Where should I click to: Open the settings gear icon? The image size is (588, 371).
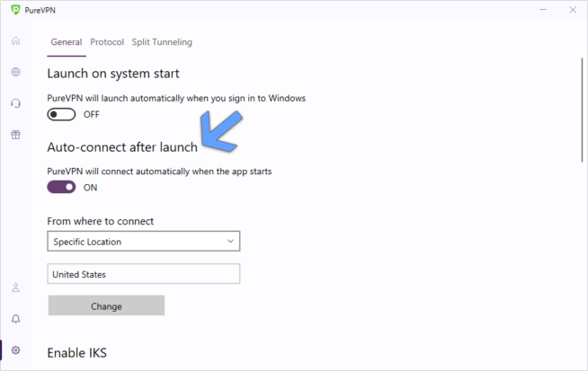tap(16, 350)
